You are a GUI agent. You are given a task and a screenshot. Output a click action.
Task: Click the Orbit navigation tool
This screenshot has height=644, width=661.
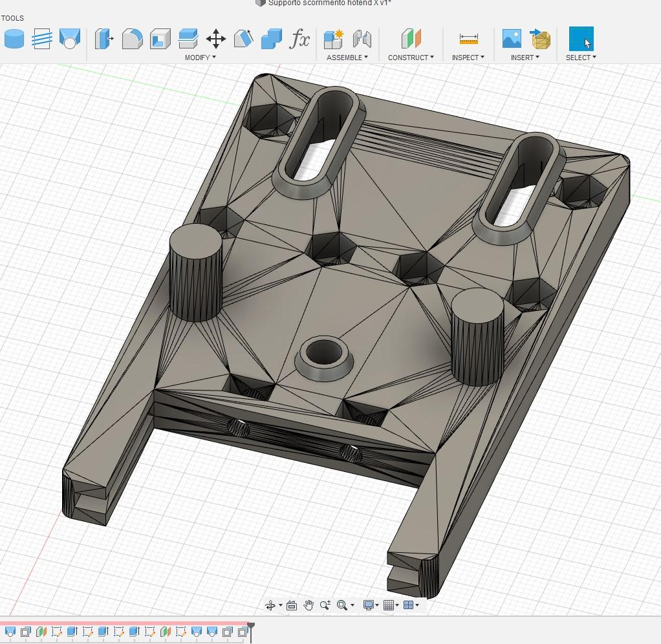[x=270, y=606]
